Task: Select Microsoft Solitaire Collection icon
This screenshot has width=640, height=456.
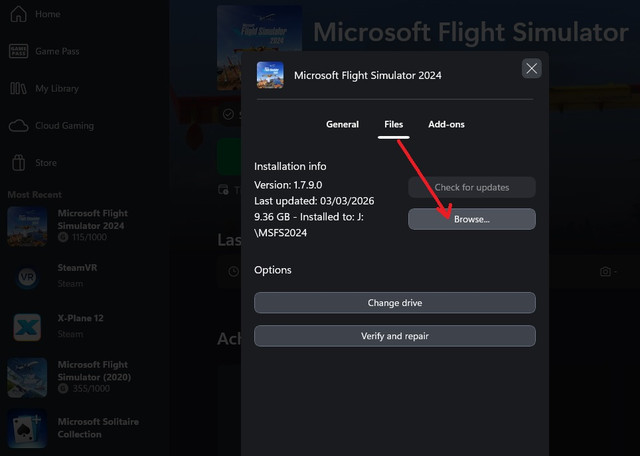Action: 27,428
